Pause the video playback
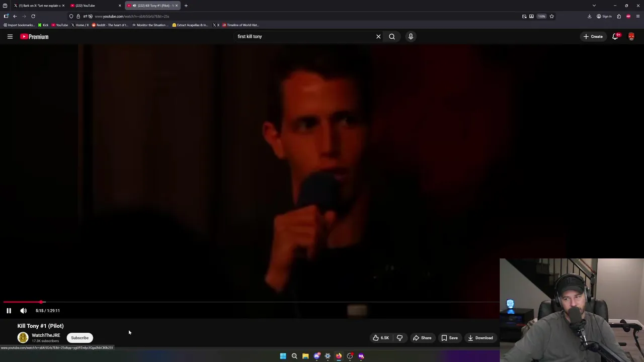This screenshot has height=362, width=644. (9, 311)
